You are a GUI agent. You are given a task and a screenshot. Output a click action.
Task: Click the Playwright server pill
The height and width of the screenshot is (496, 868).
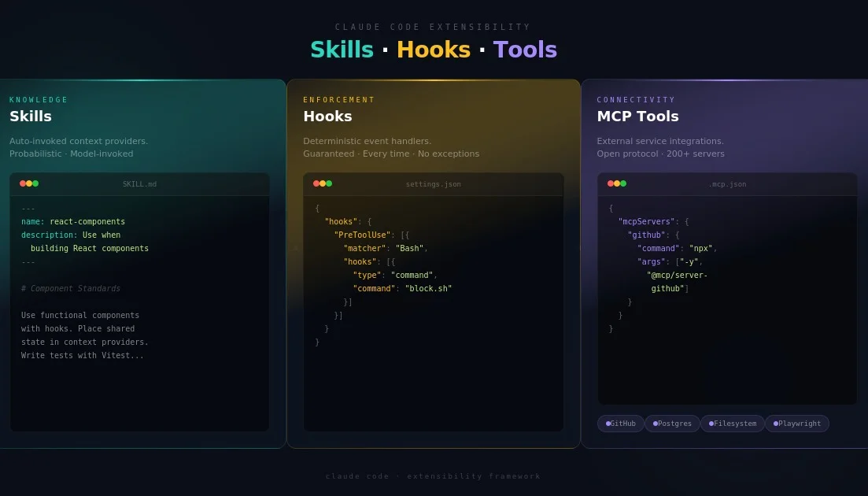click(x=797, y=424)
